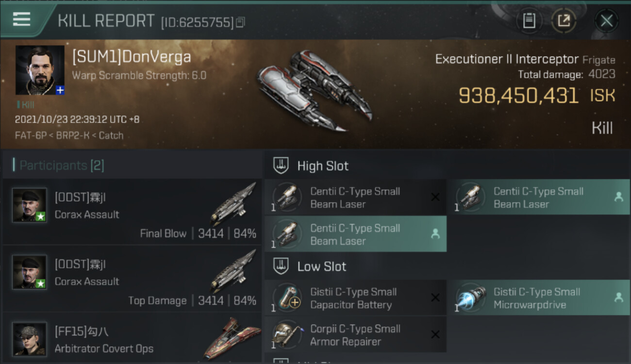Copy the kill report ID
Viewport: 631px width, 364px height.
coord(241,22)
